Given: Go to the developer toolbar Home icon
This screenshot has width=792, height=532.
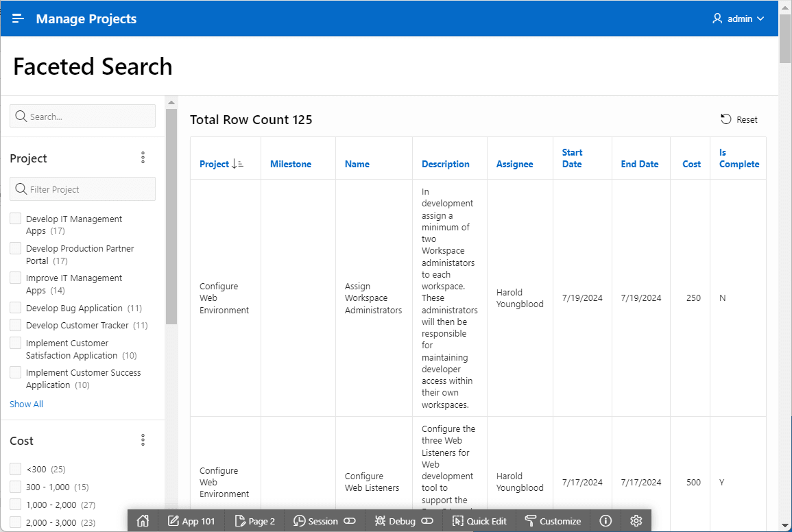Looking at the screenshot, I should [143, 521].
